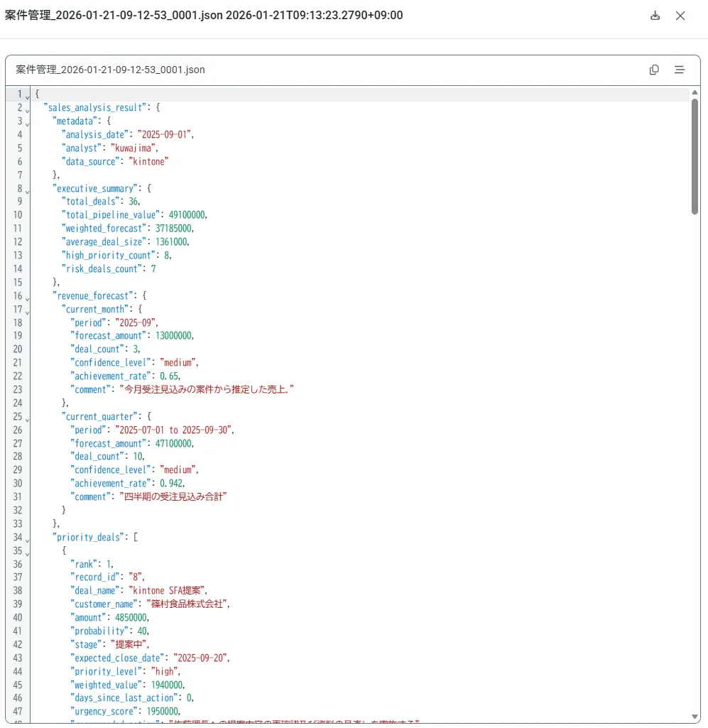
Task: Click the total_pipeline_value number 49100000
Action: (187, 215)
